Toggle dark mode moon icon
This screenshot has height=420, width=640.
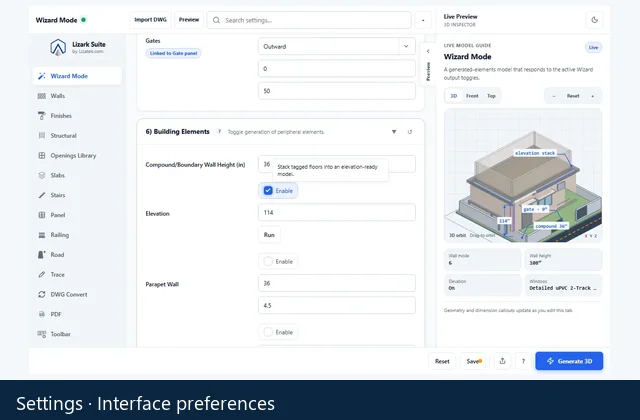[x=594, y=20]
